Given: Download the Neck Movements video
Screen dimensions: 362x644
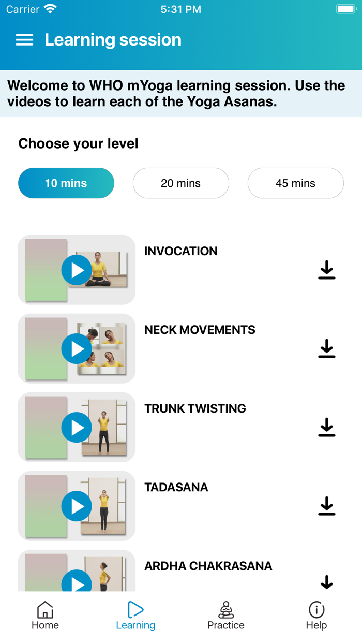Looking at the screenshot, I should click(326, 348).
